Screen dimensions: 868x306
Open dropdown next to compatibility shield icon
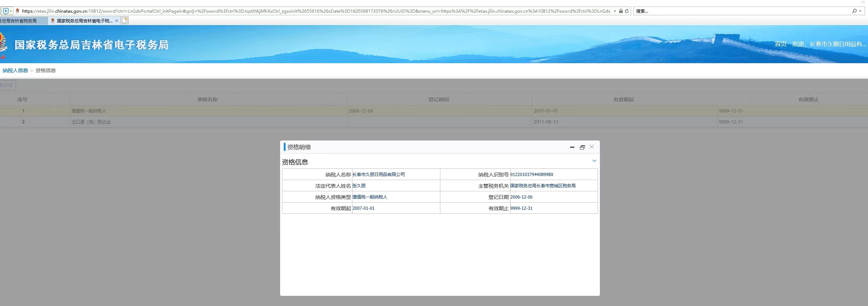point(11,11)
